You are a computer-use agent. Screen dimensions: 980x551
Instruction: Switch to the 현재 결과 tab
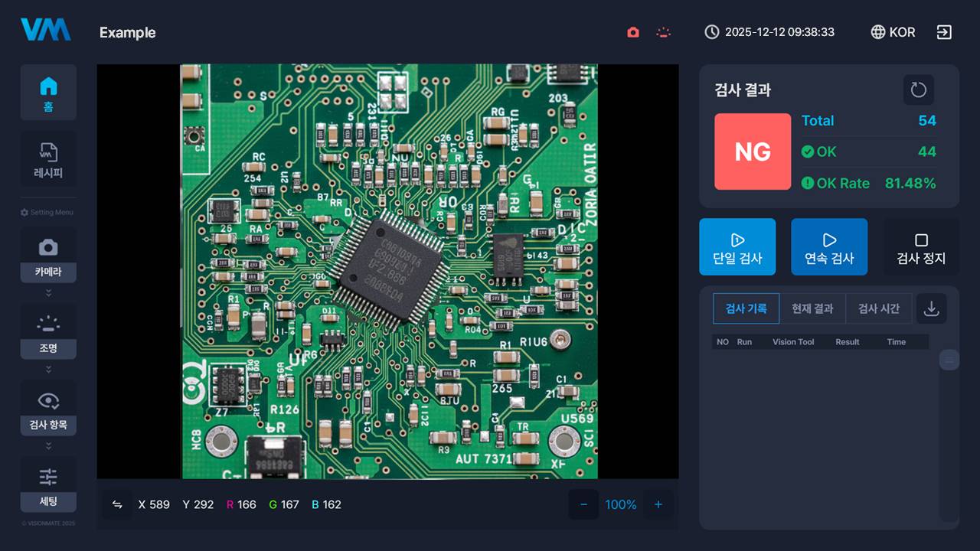(812, 308)
